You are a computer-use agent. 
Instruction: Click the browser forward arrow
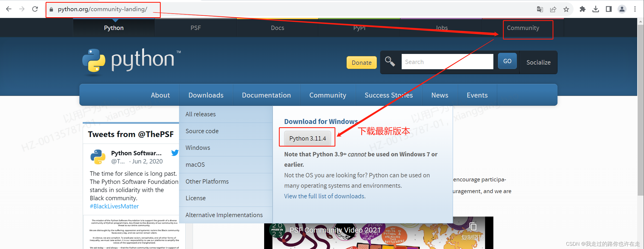click(22, 9)
